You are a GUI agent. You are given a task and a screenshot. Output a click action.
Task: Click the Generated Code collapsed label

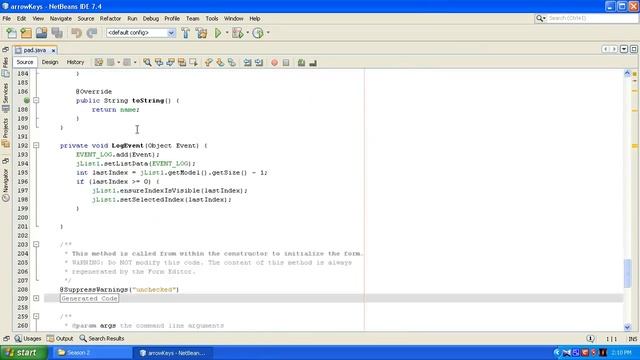pyautogui.click(x=89, y=298)
